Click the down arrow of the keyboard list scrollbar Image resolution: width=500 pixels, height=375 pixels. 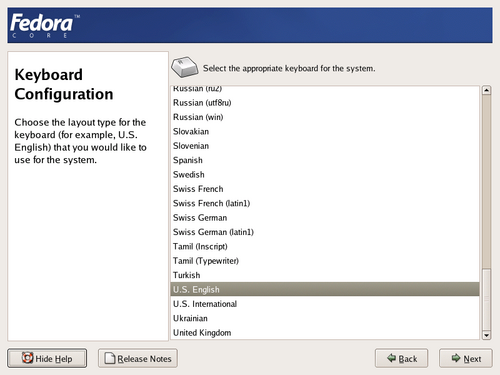pos(486,335)
